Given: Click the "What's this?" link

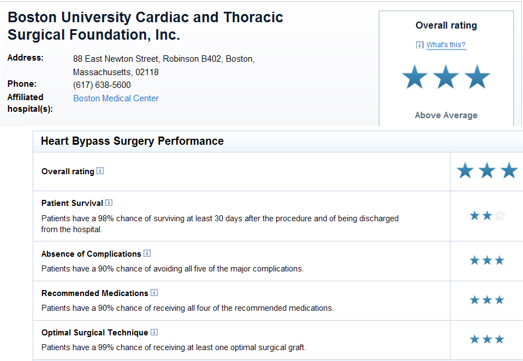Looking at the screenshot, I should point(446,45).
